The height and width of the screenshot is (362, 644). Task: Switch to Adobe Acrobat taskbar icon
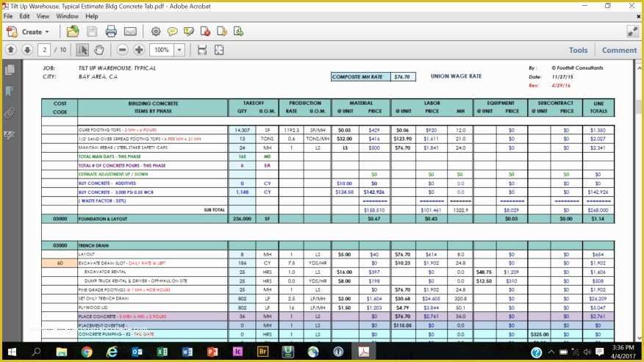[363, 352]
